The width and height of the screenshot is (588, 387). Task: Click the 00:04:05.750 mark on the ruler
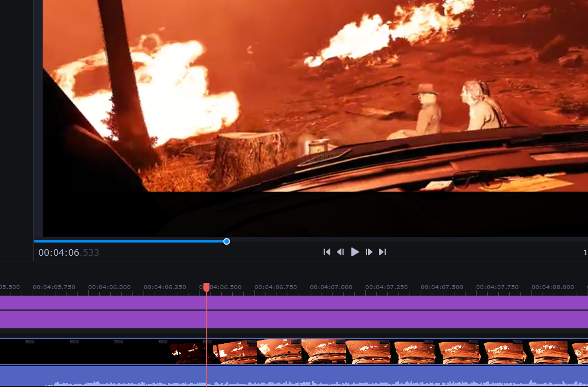54,287
